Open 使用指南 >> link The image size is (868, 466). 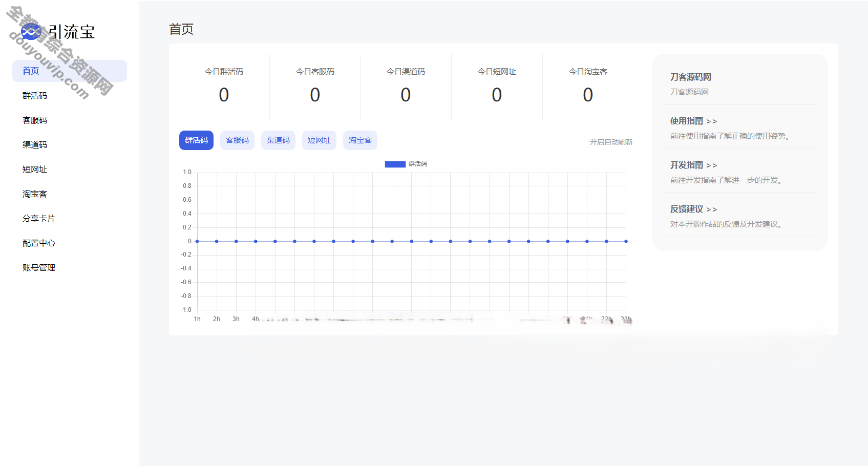click(693, 121)
